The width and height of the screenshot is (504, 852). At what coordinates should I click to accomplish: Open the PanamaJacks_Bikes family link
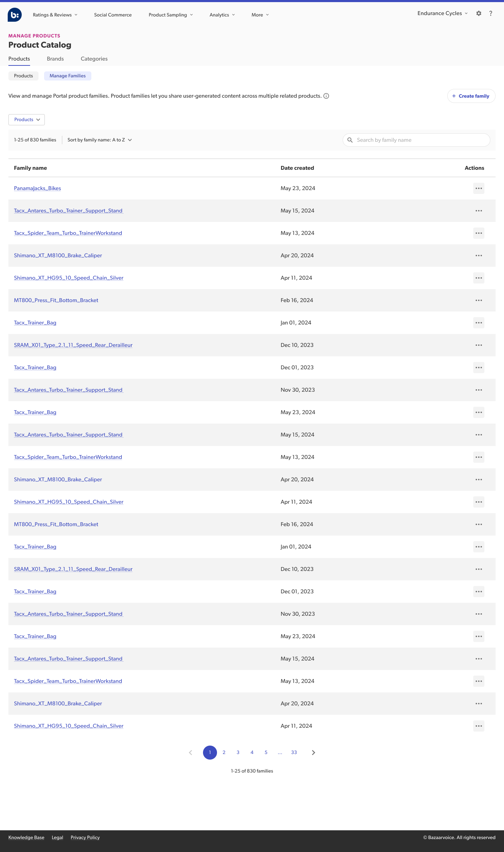click(x=37, y=188)
